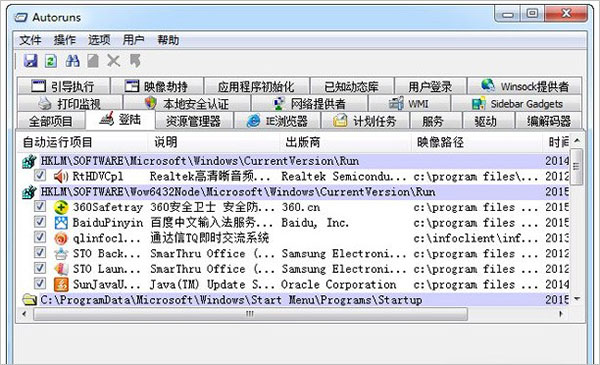Click vertical scrollbar down arrow
Viewport: 600px width, 365px height.
coord(577,298)
